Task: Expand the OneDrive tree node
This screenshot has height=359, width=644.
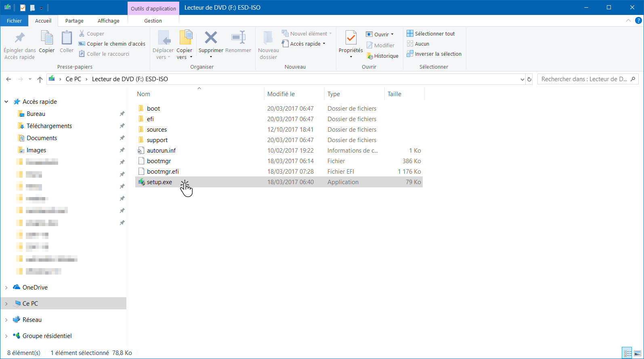Action: 6,288
